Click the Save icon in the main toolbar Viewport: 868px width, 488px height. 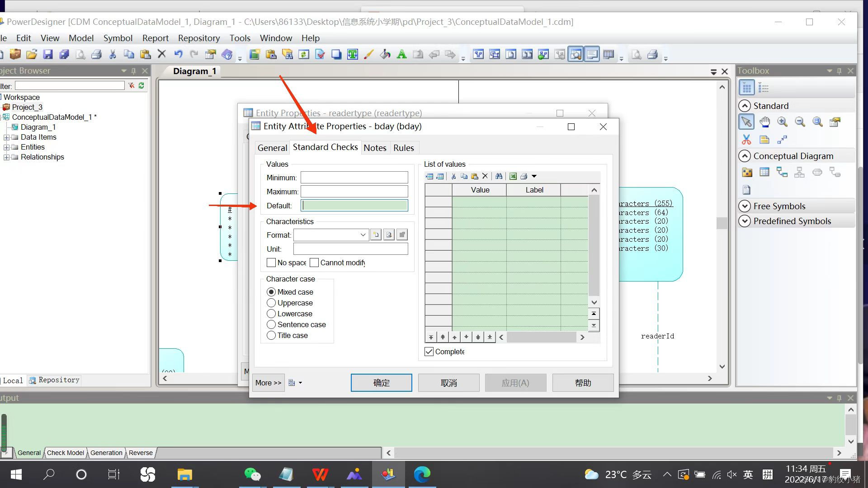[48, 55]
